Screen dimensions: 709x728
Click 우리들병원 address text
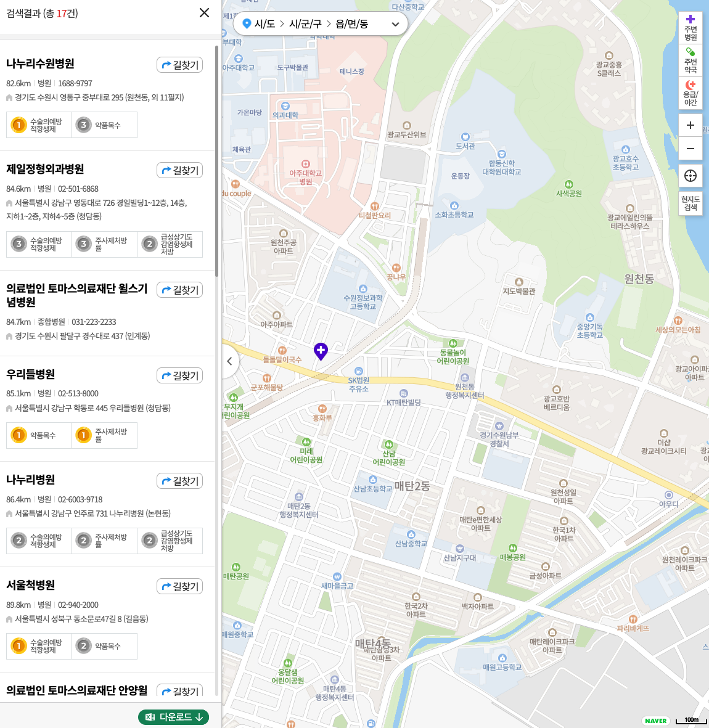[93, 408]
